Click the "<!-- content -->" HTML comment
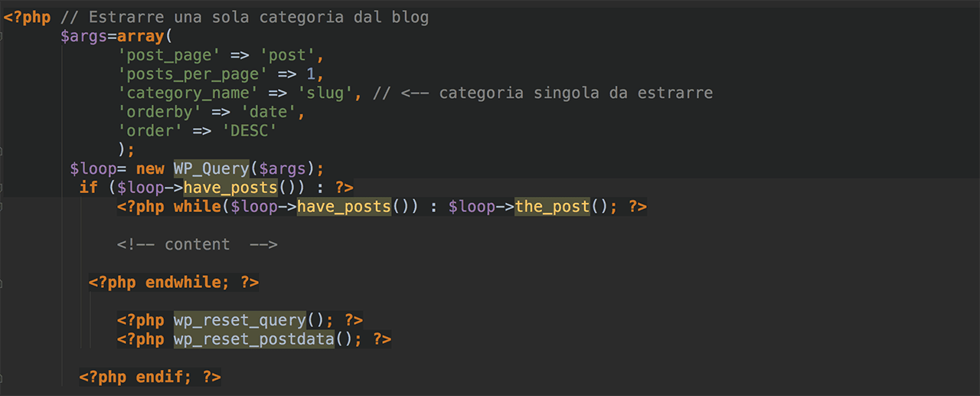 click(x=198, y=245)
